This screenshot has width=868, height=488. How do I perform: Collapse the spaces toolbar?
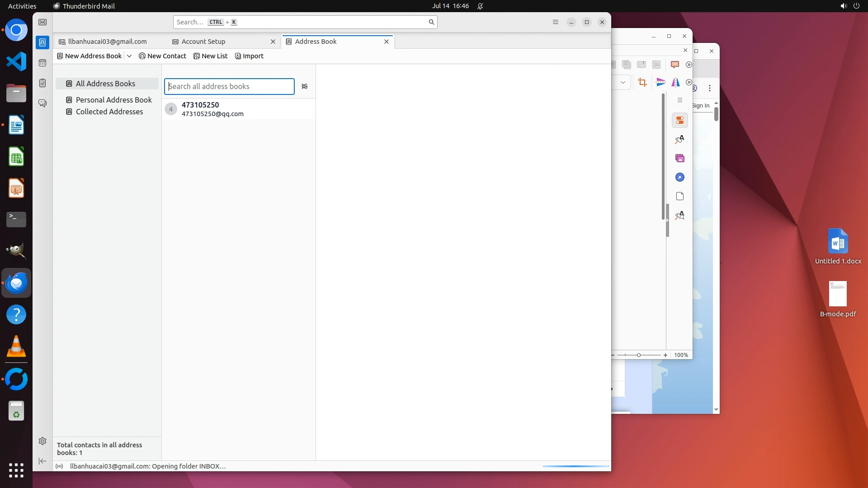click(x=42, y=461)
